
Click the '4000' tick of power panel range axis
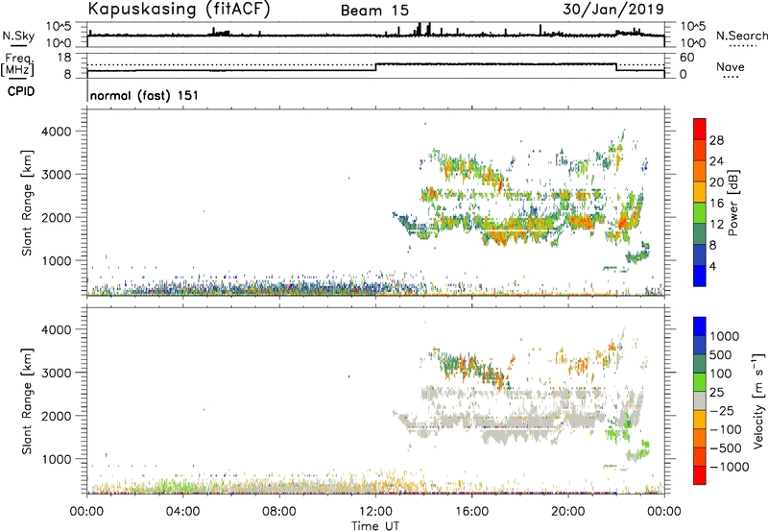click(x=57, y=132)
